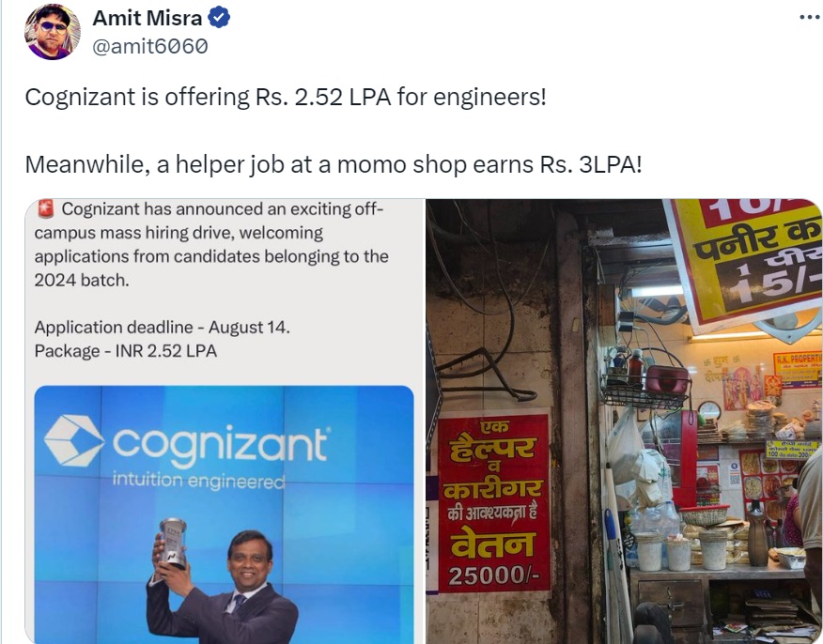The image size is (823, 644).
Task: Click the red helper wanted sign
Action: click(494, 502)
